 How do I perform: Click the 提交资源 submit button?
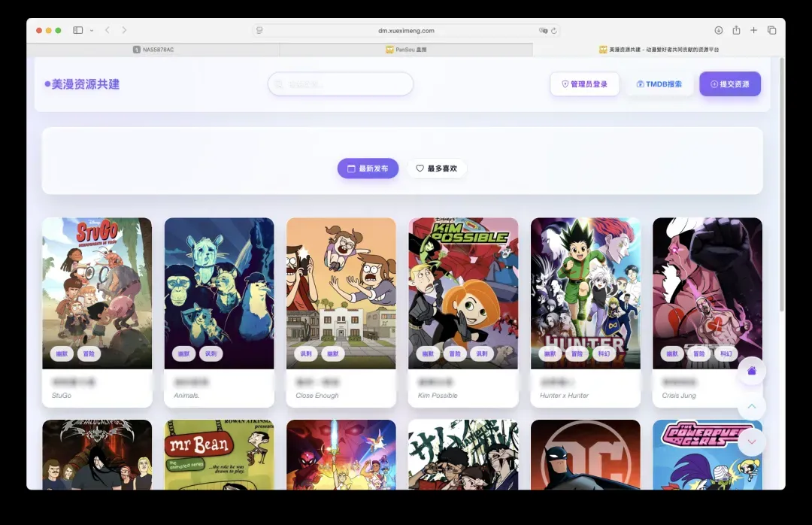(x=729, y=84)
